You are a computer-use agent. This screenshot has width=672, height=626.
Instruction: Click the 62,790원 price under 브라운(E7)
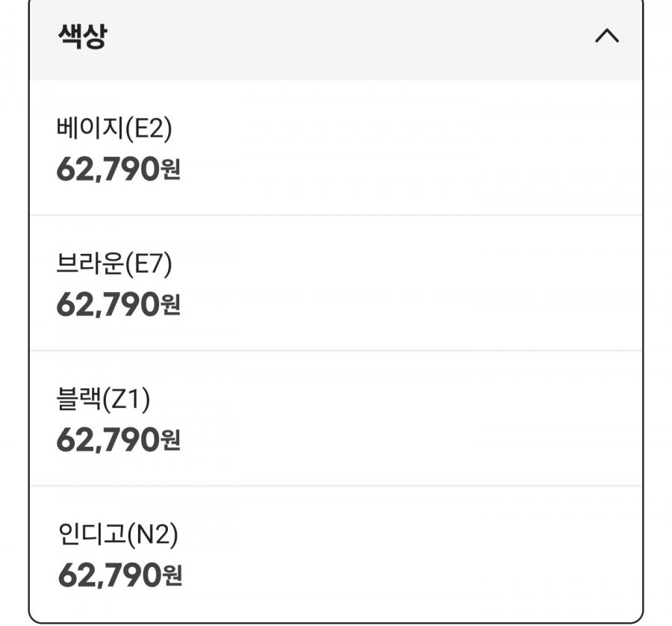pyautogui.click(x=118, y=304)
